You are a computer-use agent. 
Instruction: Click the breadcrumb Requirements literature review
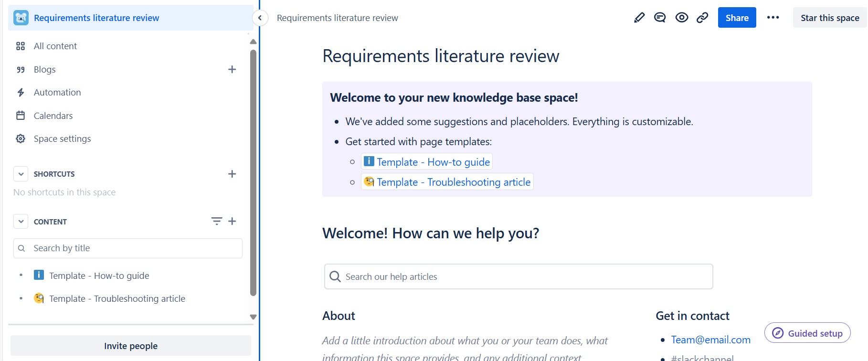coord(337,18)
